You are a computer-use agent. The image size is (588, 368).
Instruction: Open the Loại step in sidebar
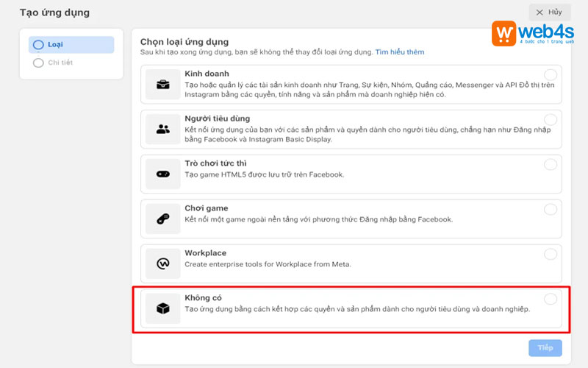click(71, 45)
